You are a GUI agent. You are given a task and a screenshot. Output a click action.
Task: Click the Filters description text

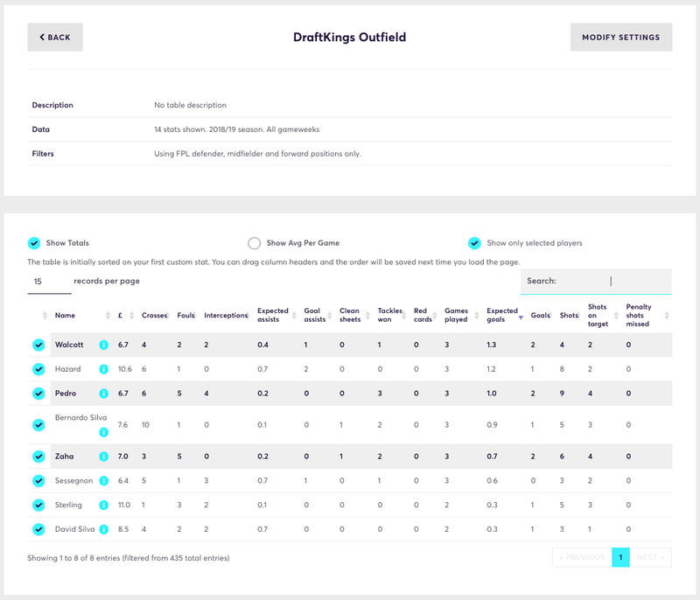click(x=257, y=154)
